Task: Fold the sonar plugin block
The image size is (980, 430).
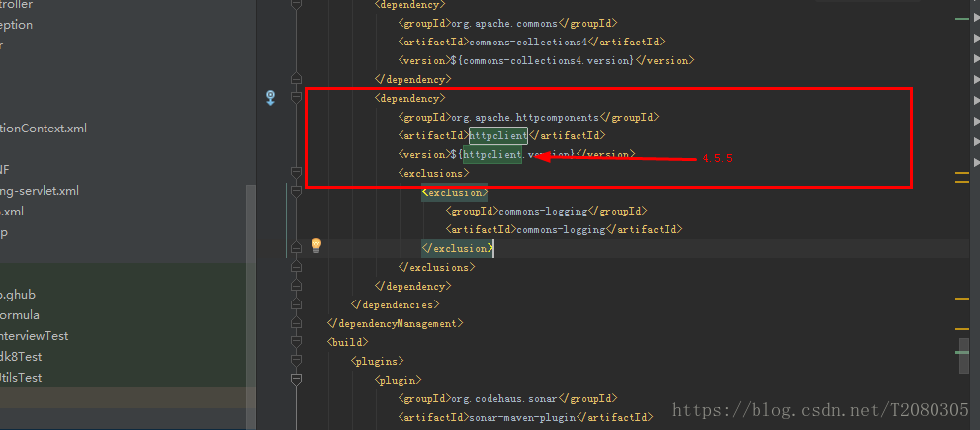Action: 295,380
